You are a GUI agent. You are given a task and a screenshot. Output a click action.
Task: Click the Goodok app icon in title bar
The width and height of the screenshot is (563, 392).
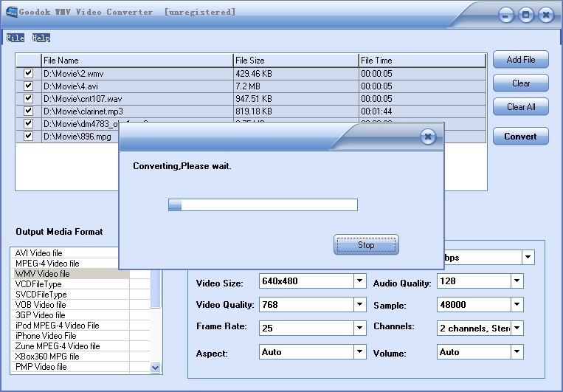12,12
